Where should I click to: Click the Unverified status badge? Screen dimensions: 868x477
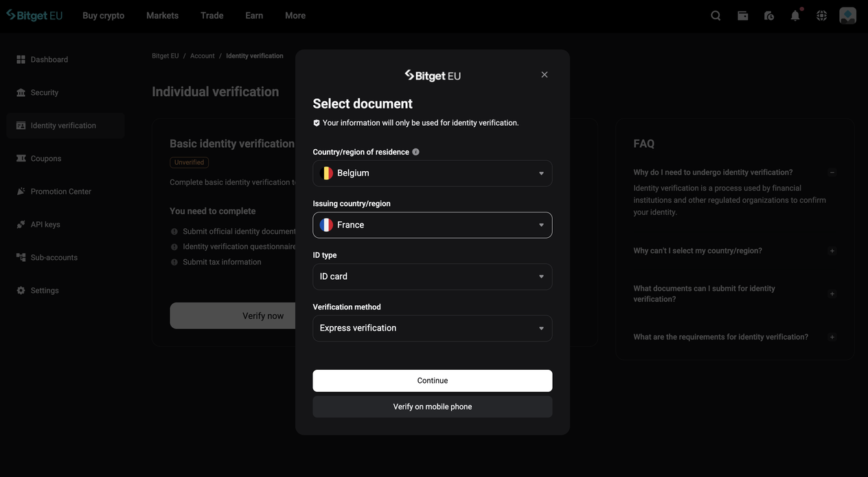[x=190, y=162]
